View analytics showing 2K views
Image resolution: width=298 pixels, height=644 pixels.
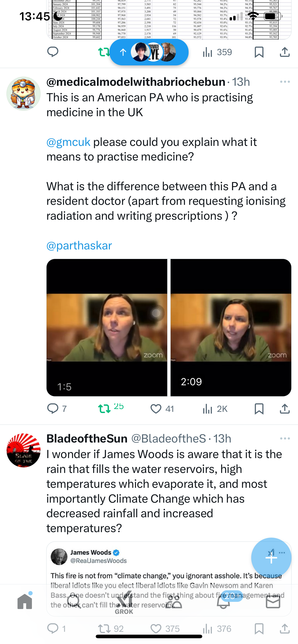(215, 409)
